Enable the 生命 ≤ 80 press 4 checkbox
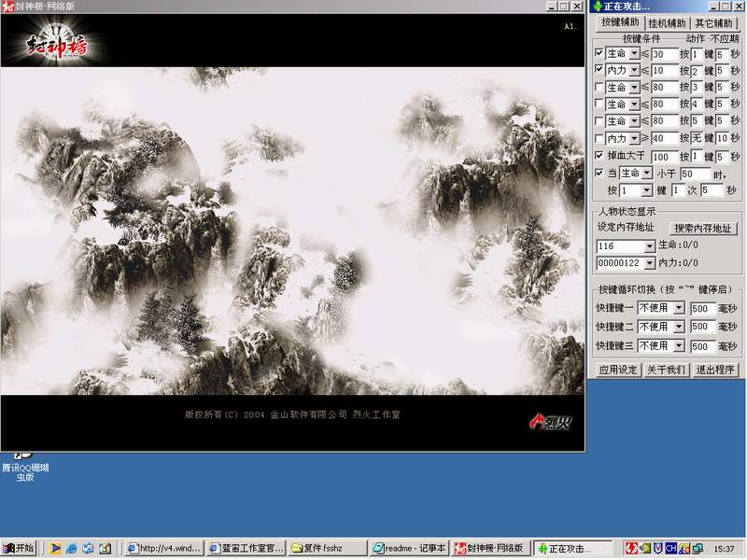The width and height of the screenshot is (747, 560). click(x=599, y=104)
